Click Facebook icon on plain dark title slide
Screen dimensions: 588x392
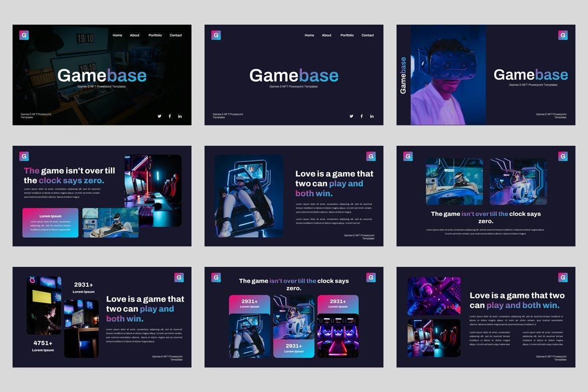pyautogui.click(x=361, y=116)
